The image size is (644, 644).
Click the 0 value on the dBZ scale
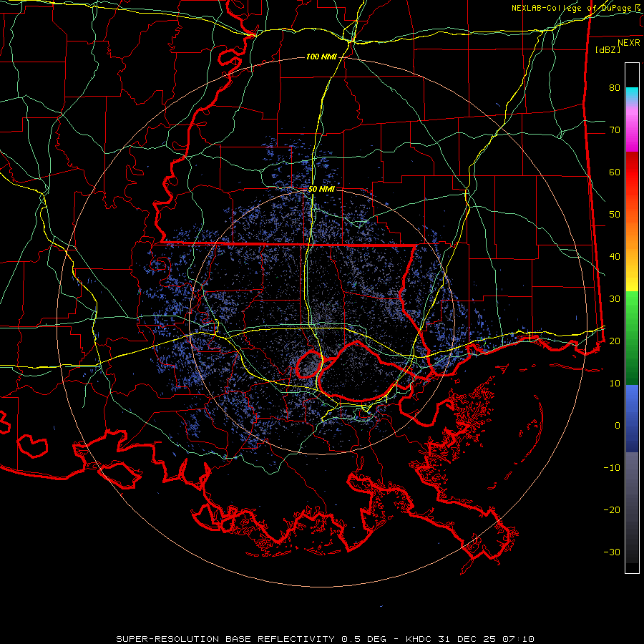click(618, 426)
